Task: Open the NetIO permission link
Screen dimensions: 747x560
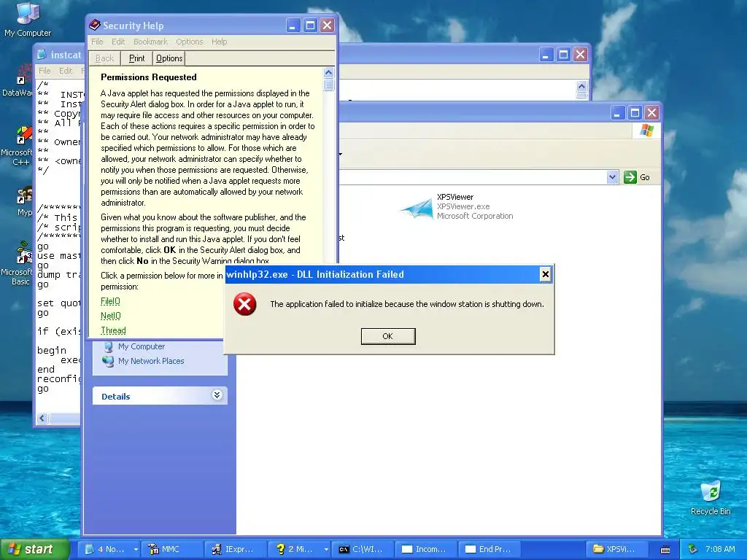Action: 111,316
